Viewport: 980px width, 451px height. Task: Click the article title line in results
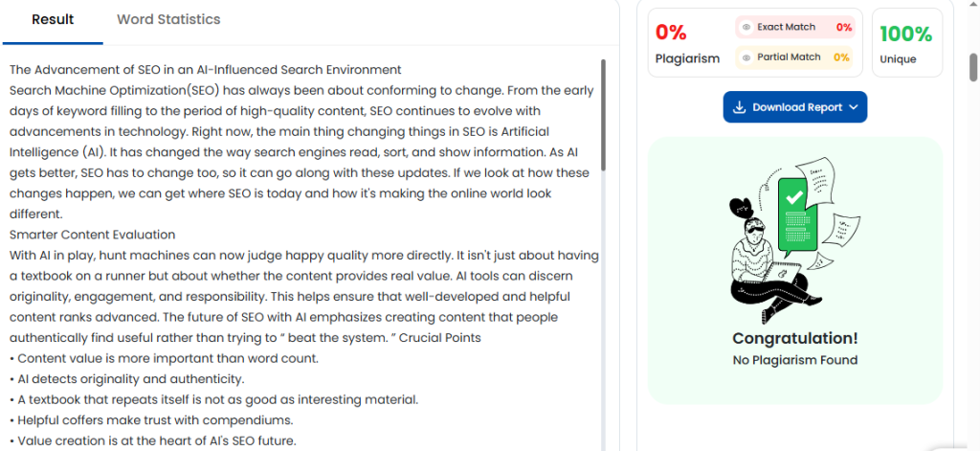tap(205, 69)
